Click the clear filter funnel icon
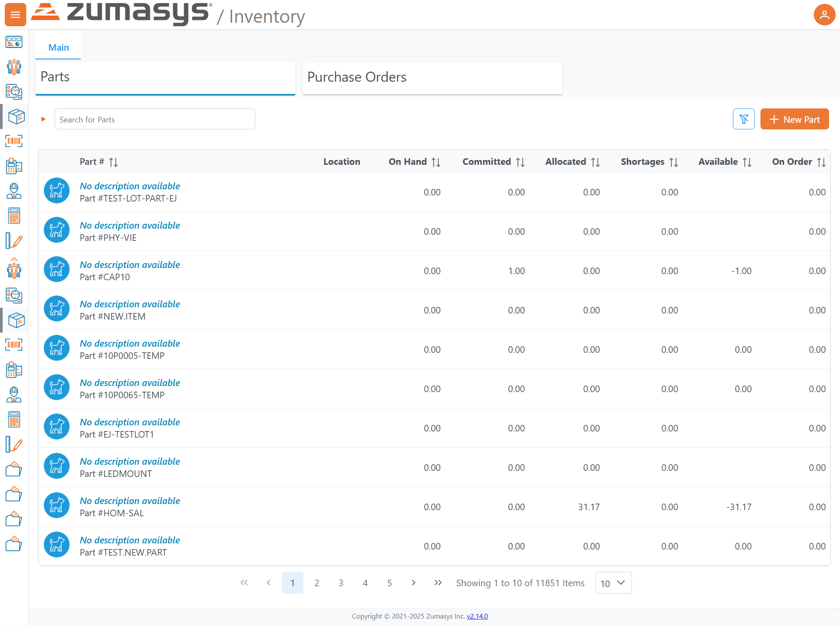840x626 pixels. 743,119
